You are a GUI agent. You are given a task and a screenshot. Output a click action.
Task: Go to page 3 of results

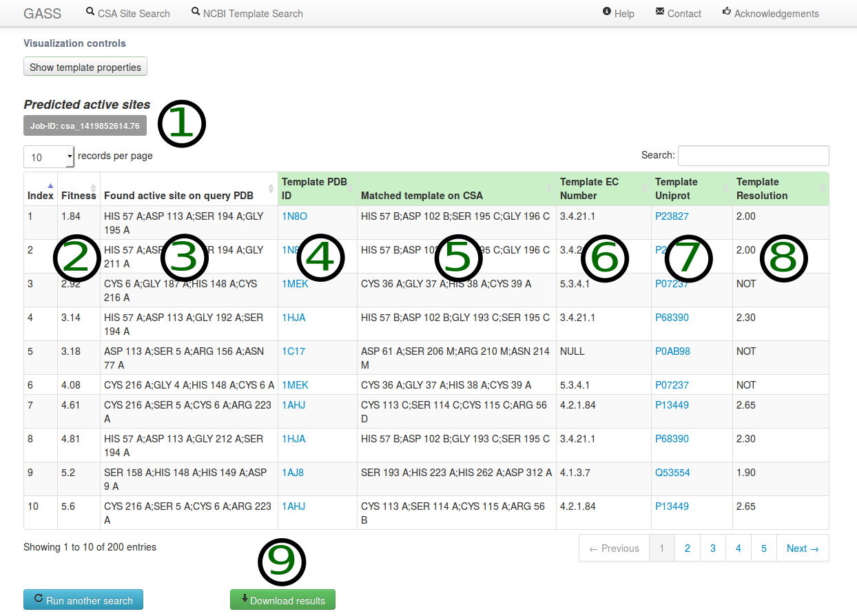712,548
